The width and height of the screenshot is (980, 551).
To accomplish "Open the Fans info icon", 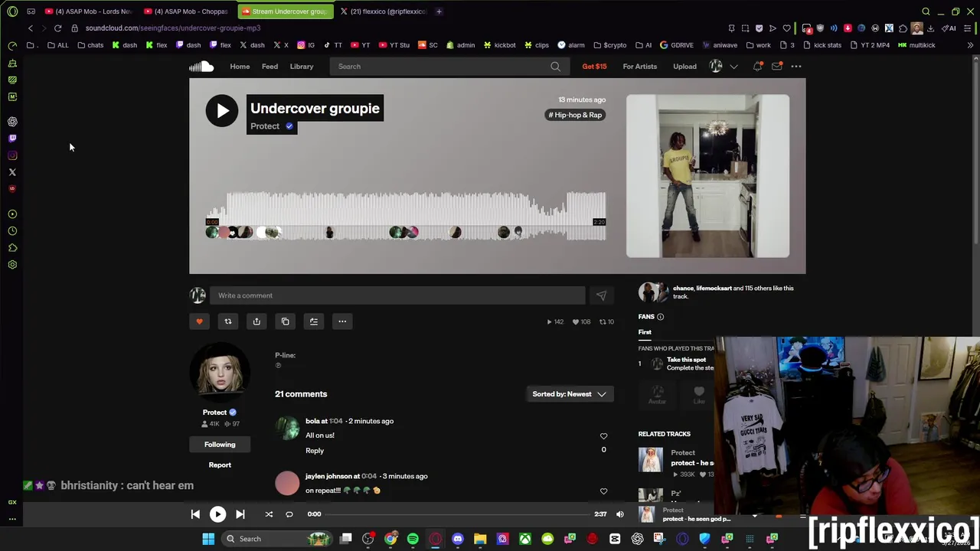I will click(x=660, y=317).
